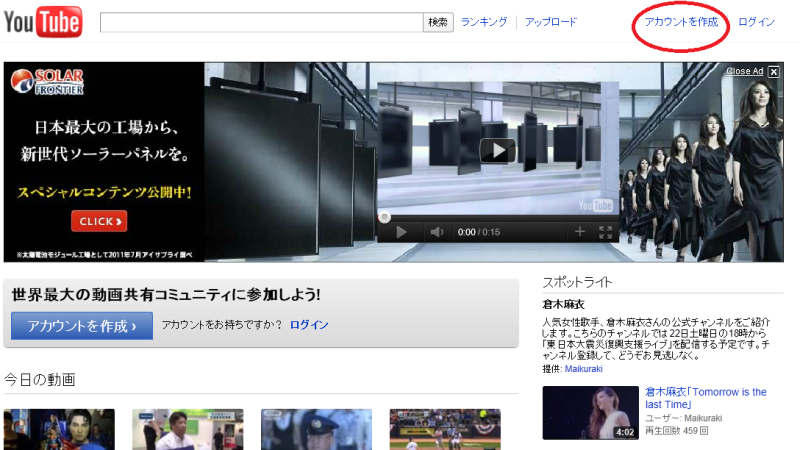Expand the video to fullscreen
This screenshot has width=800, height=450.
605,232
